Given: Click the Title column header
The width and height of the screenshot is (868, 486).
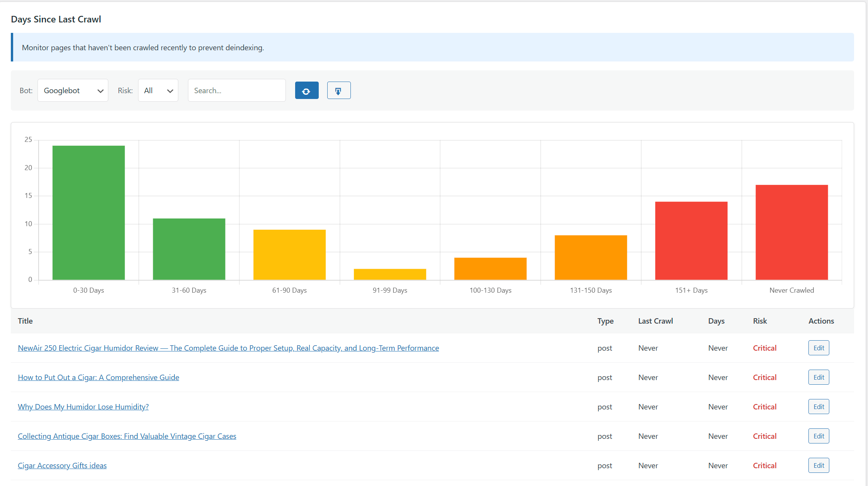Looking at the screenshot, I should coord(25,321).
